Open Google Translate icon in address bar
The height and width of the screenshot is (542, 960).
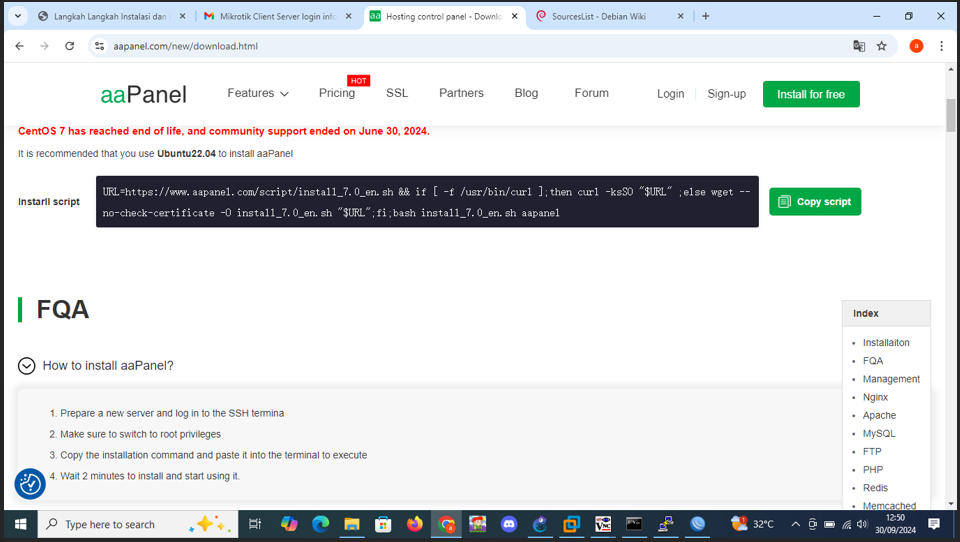859,46
